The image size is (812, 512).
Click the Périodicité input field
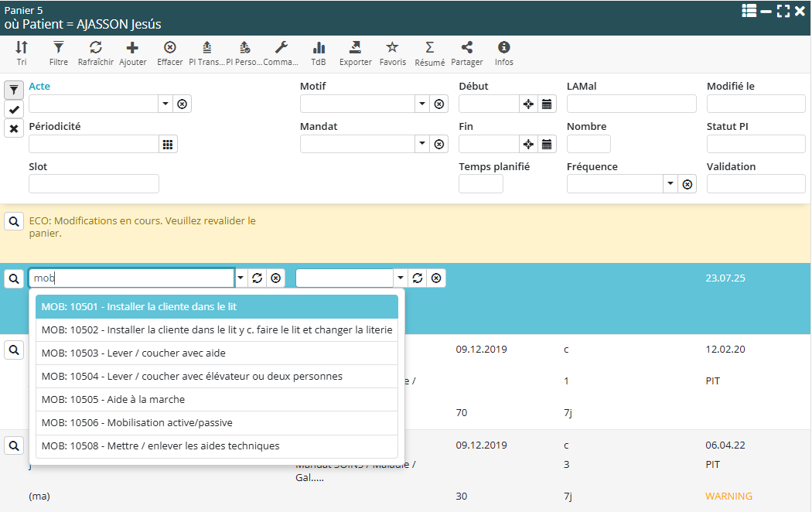point(94,144)
